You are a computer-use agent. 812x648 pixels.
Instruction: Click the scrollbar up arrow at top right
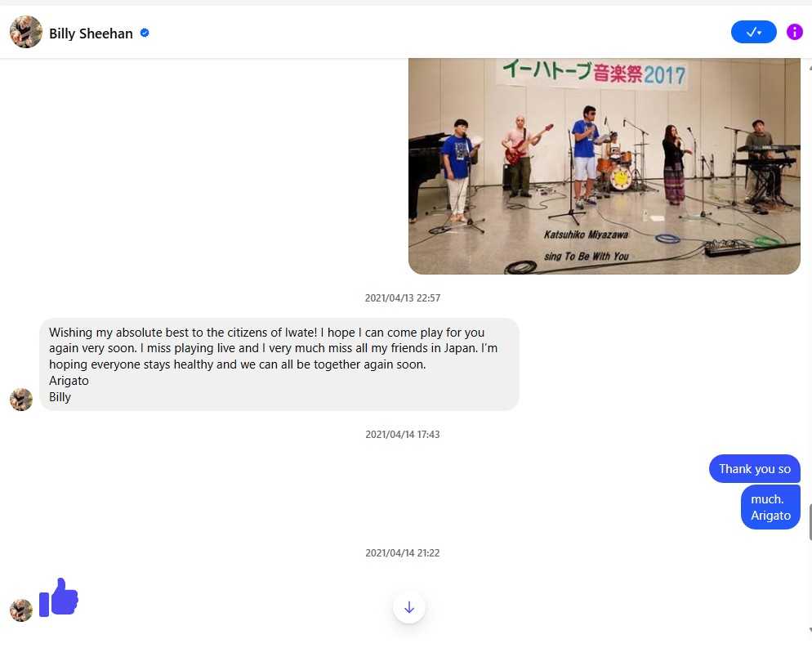click(810, 68)
